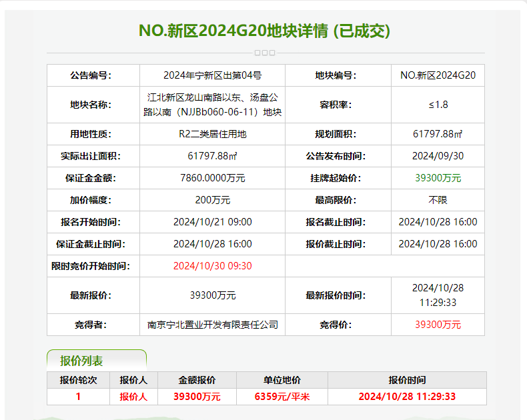The image size is (527, 420).
Task: Click the 挂牌起始价 label cell
Action: [338, 178]
